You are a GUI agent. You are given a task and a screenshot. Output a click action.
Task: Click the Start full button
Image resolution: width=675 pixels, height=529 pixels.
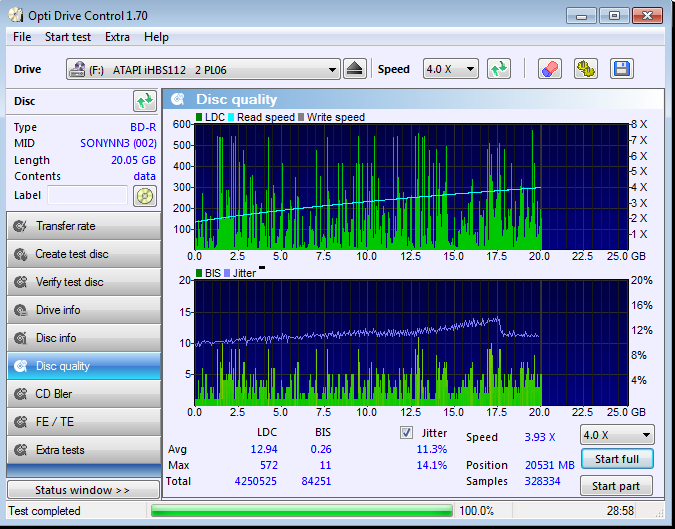click(617, 459)
